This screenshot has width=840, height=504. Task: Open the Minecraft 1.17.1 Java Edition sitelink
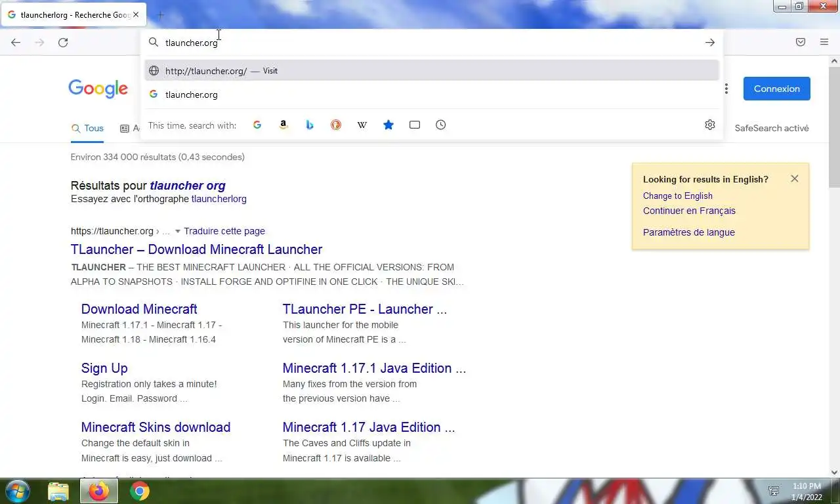pos(374,368)
